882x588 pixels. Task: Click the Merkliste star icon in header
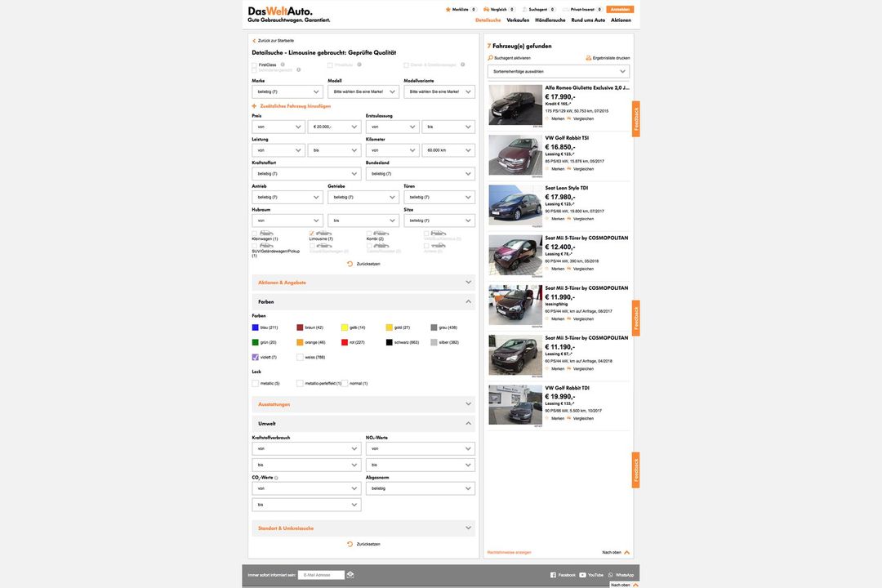click(x=446, y=7)
